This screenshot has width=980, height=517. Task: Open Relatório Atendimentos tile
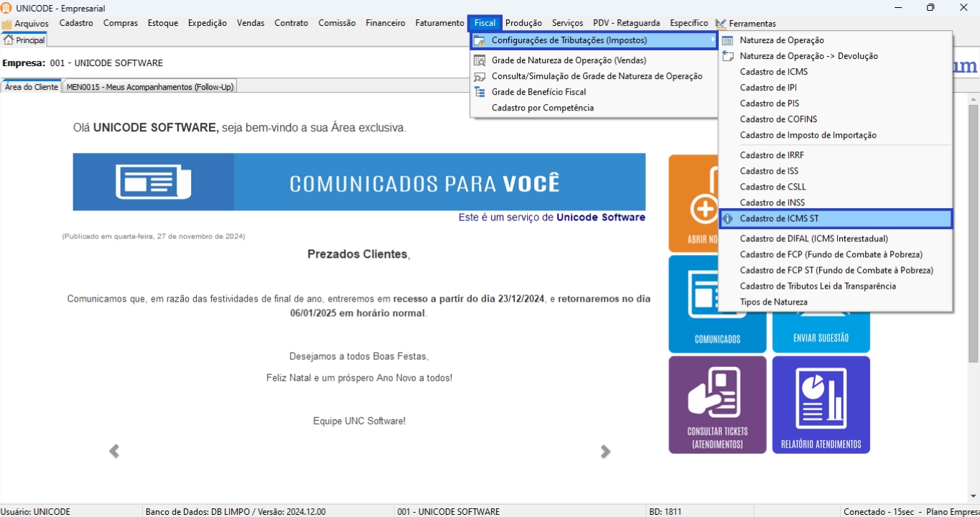[x=821, y=405]
